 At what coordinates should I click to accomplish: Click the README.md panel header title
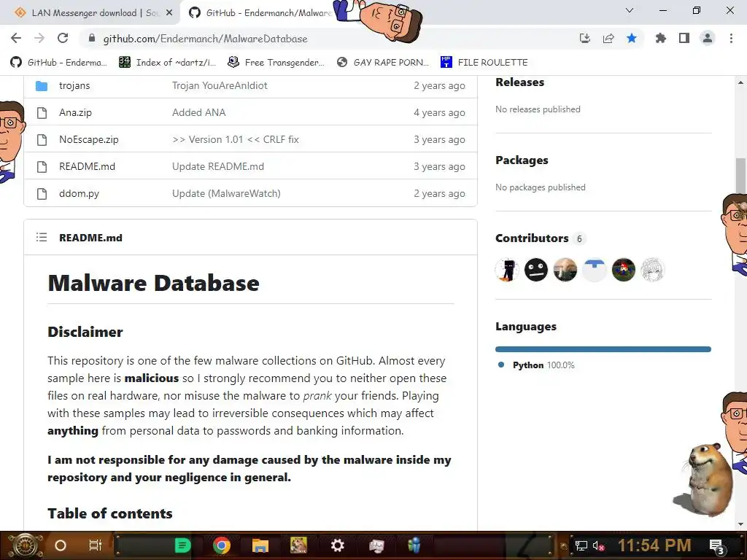90,238
